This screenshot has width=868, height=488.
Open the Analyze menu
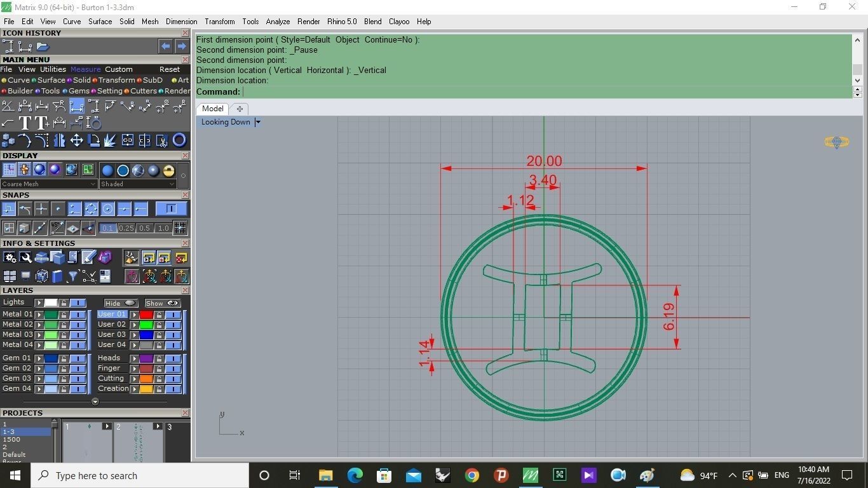pos(278,22)
